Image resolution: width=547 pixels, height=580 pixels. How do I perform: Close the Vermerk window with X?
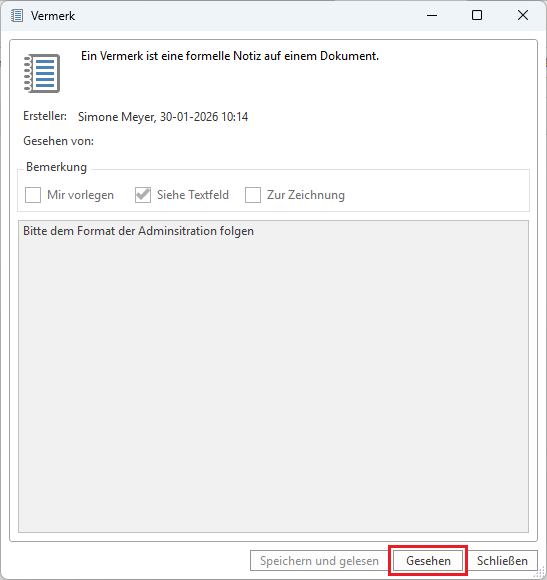click(x=523, y=16)
